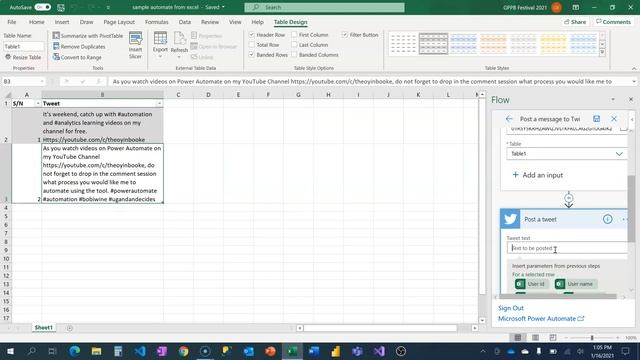Screen dimensions: 640x360
Task: Open Flow pane options dropdown
Action: 613,100
